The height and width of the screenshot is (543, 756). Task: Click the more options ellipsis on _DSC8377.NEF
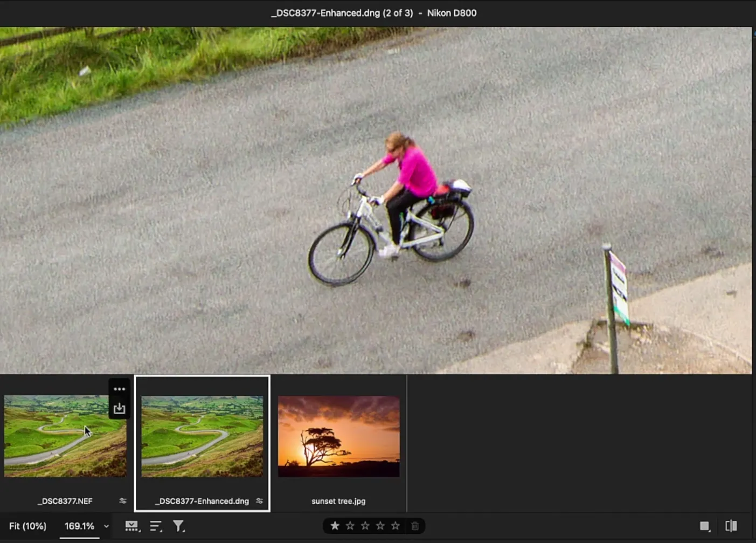pyautogui.click(x=119, y=389)
